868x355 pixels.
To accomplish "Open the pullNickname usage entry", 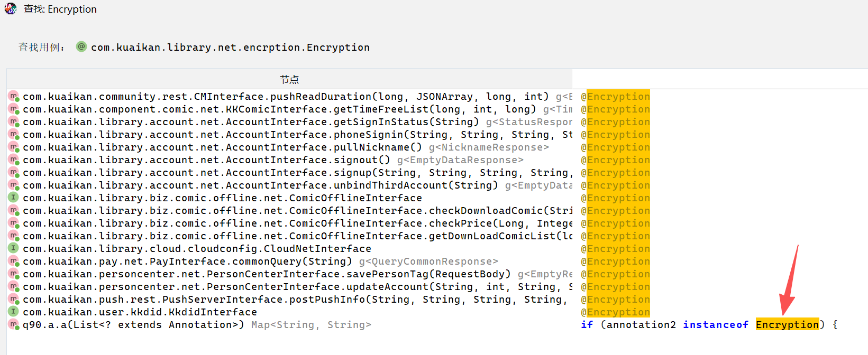I will tap(275, 147).
